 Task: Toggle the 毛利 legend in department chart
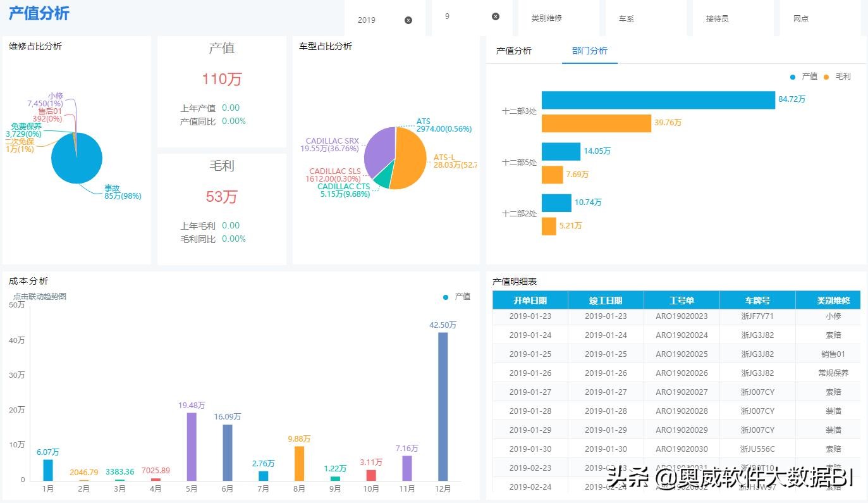tap(838, 77)
